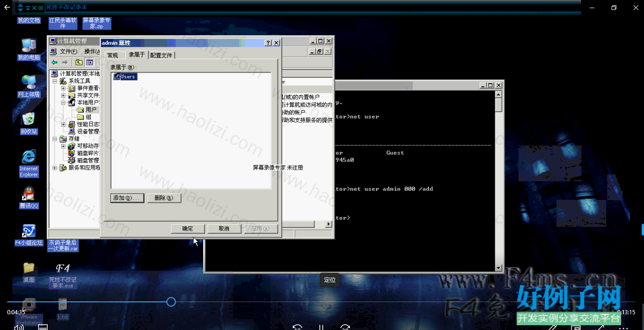Collapse the 存储 tree node
The height and width of the screenshot is (330, 644).
55,139
